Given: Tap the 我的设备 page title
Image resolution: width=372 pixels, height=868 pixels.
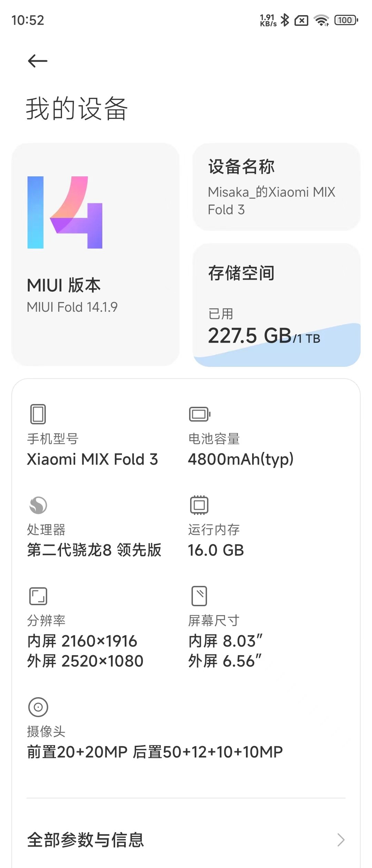Looking at the screenshot, I should point(77,108).
